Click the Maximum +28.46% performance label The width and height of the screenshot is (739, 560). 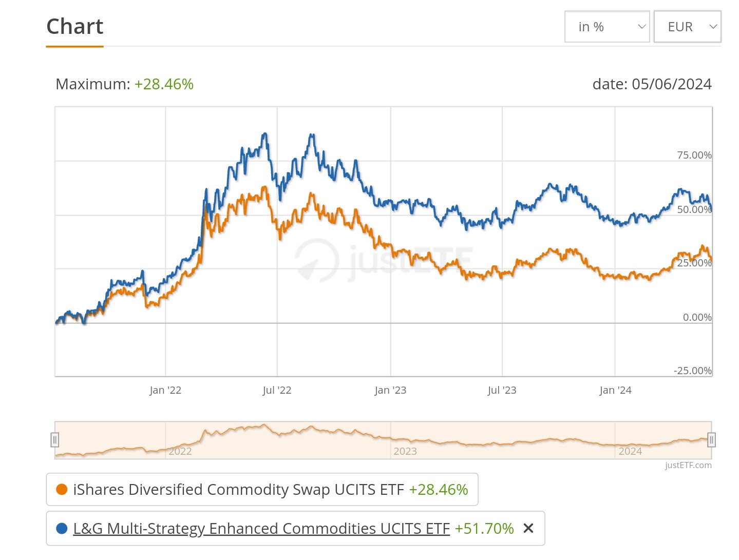[x=124, y=84]
